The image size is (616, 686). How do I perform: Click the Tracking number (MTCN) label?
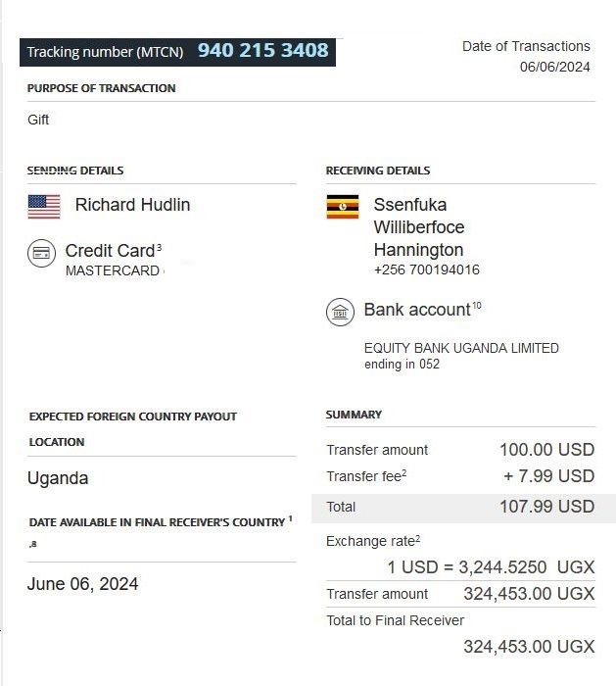click(105, 52)
